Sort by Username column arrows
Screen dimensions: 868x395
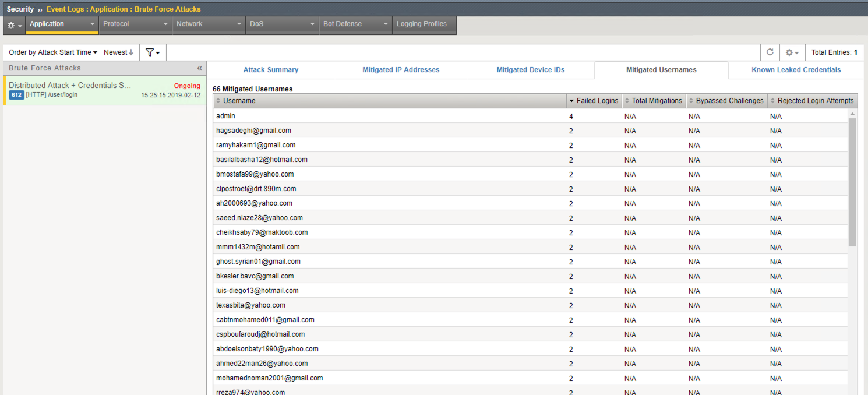pyautogui.click(x=218, y=101)
